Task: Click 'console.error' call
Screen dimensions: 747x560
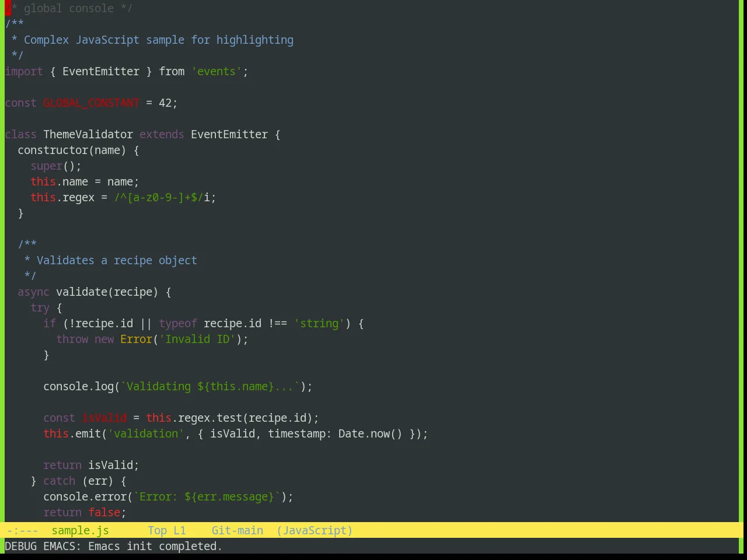Action: 85,496
